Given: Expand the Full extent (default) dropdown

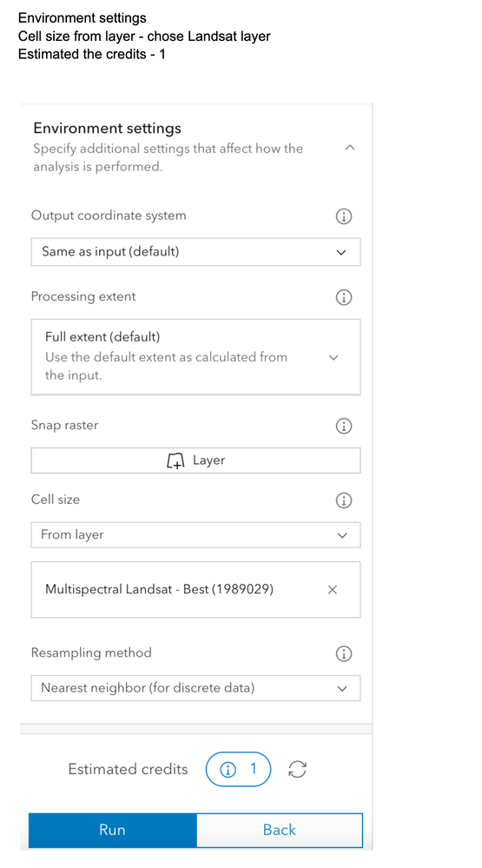Looking at the screenshot, I should [195, 356].
